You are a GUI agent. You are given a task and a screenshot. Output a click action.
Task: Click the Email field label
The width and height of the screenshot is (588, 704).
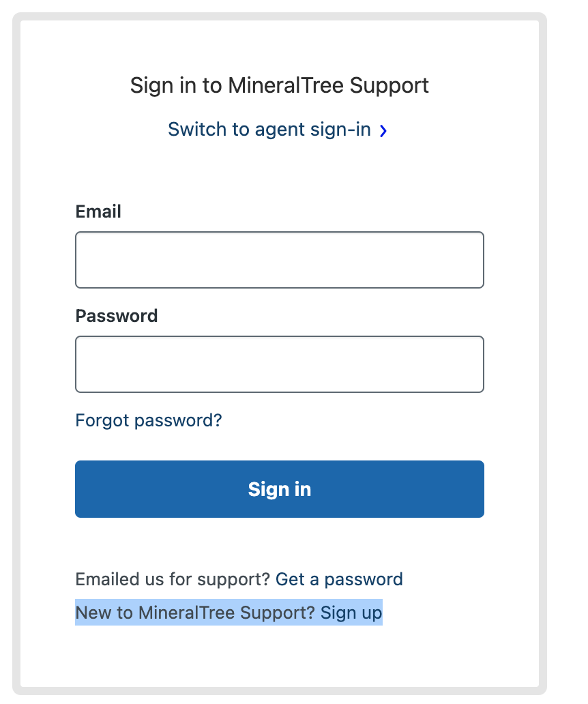(x=98, y=211)
